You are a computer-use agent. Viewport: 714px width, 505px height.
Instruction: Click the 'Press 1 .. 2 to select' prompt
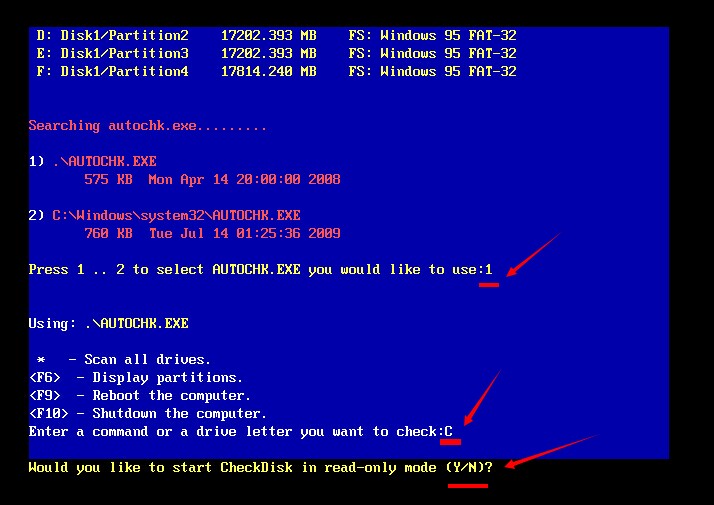[x=260, y=270]
